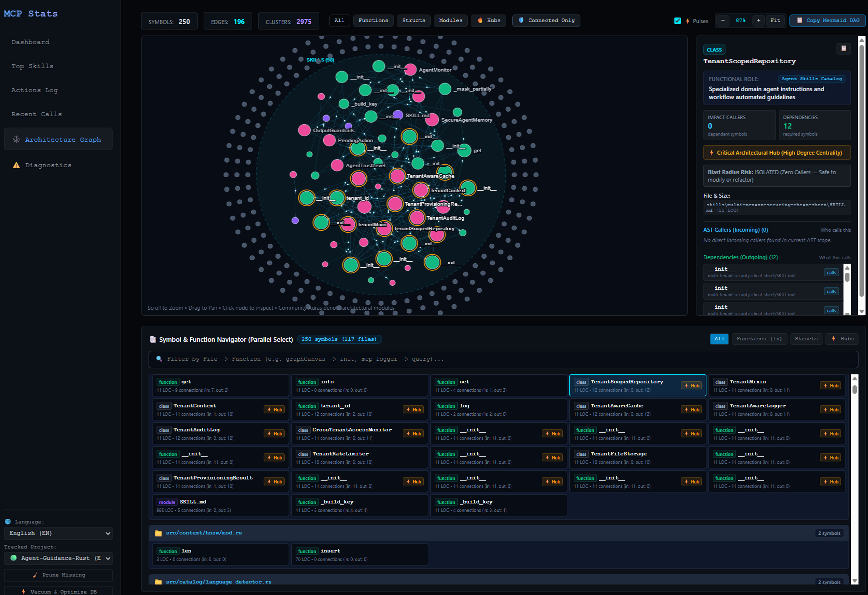868x595 pixels.
Task: Click the Prune Missing button
Action: (x=58, y=575)
